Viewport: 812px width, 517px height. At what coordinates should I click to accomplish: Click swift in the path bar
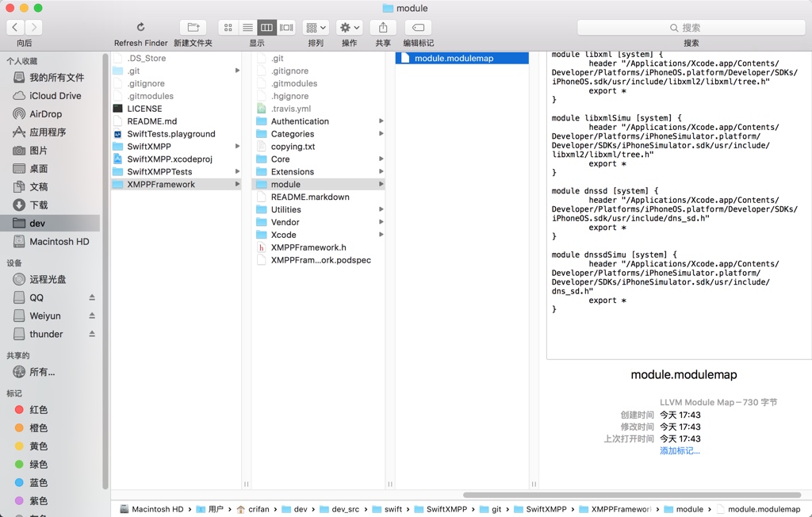coord(387,509)
